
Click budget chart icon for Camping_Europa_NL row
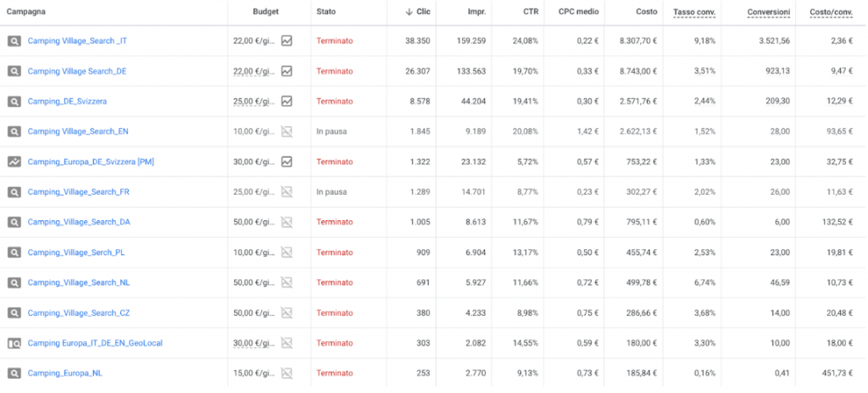[x=287, y=373]
